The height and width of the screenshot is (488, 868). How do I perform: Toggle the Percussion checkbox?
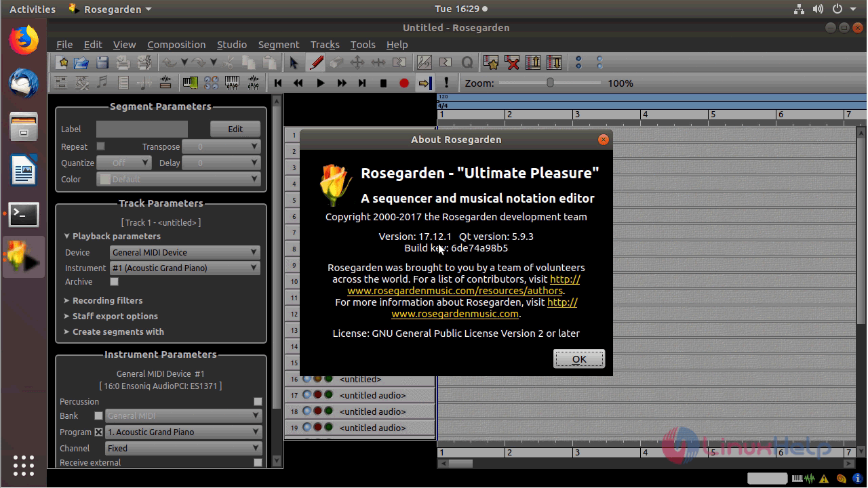[258, 401]
